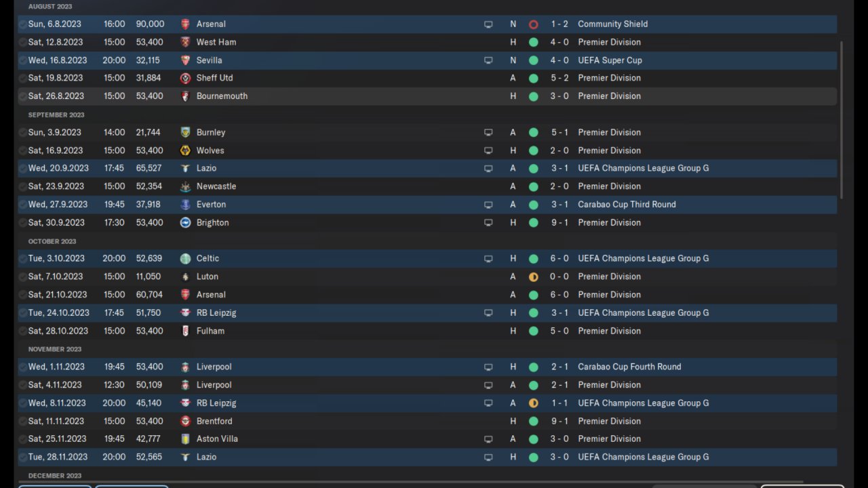This screenshot has width=868, height=488.
Task: Open the Newcastle team name link
Action: coord(216,186)
